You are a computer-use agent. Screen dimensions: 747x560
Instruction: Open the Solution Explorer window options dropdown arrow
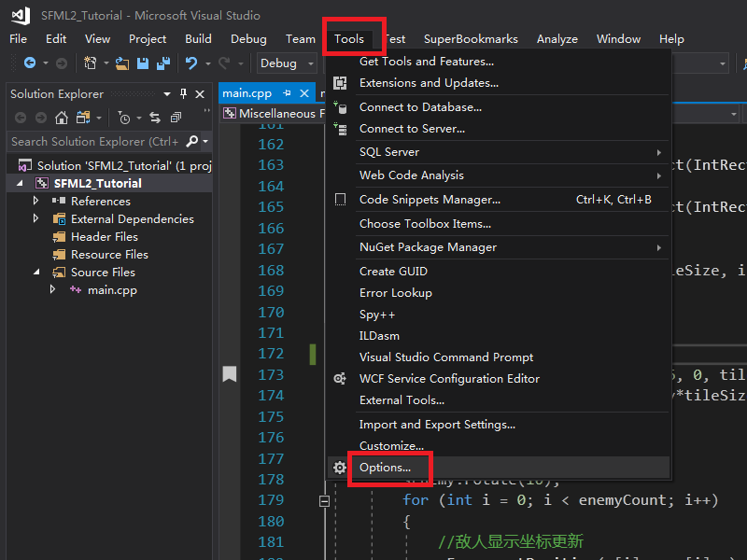(x=167, y=94)
